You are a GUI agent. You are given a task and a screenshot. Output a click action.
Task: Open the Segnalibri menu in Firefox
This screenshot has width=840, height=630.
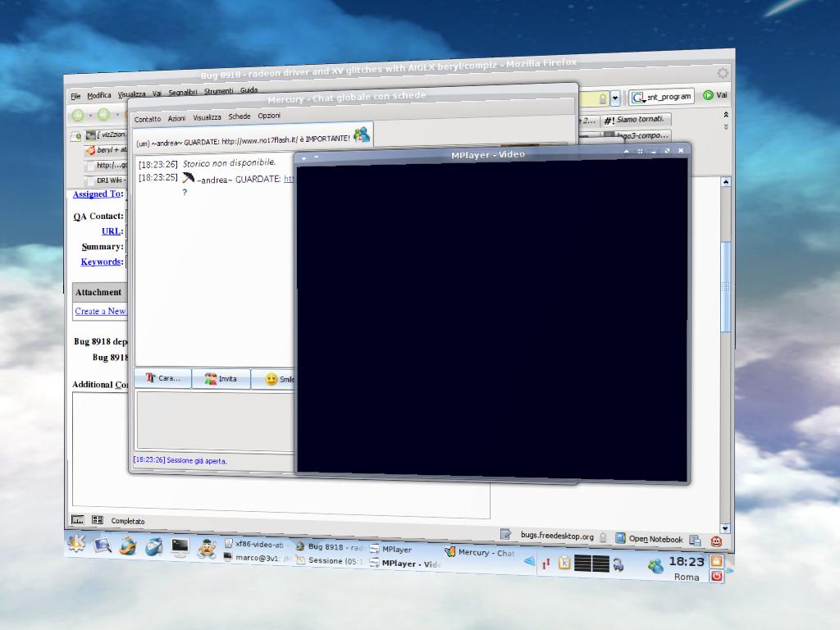tap(183, 93)
